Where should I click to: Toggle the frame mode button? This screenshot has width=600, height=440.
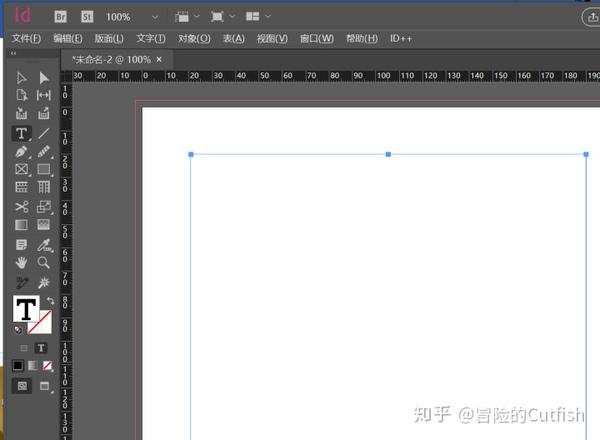click(x=22, y=386)
